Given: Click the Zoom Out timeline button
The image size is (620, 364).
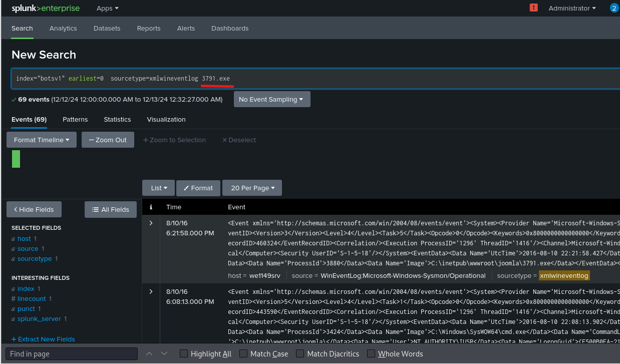Looking at the screenshot, I should 108,140.
